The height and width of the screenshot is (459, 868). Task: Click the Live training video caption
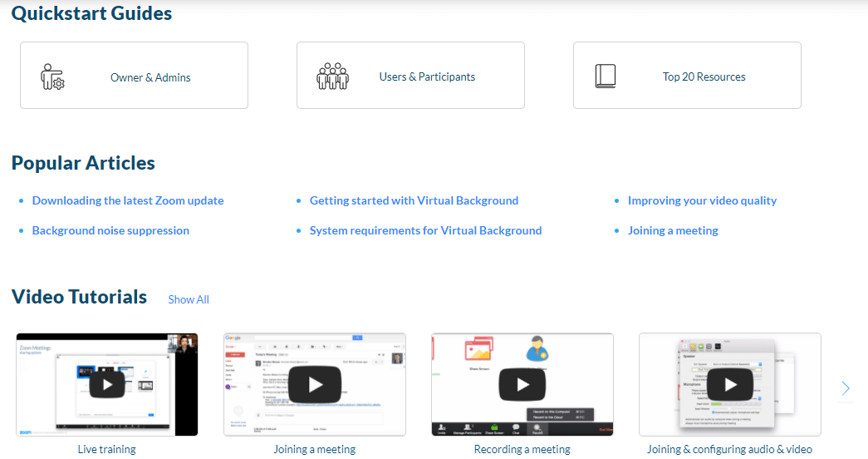click(x=107, y=449)
